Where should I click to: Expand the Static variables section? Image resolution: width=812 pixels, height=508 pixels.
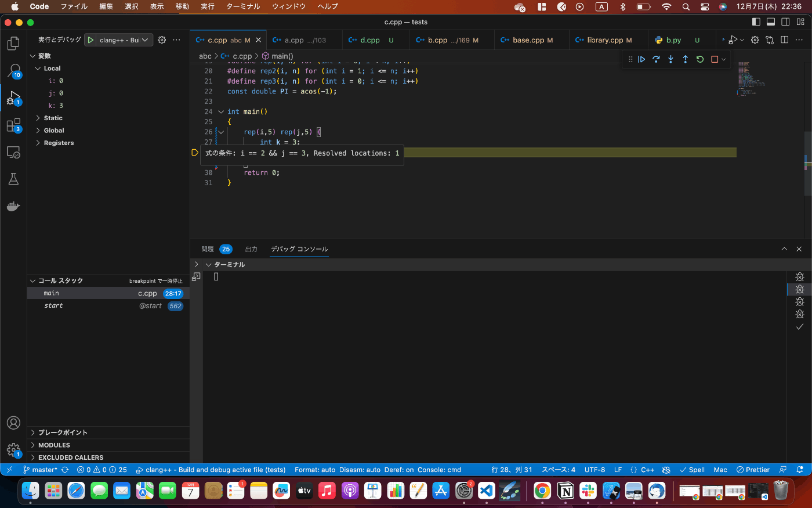[x=53, y=118]
